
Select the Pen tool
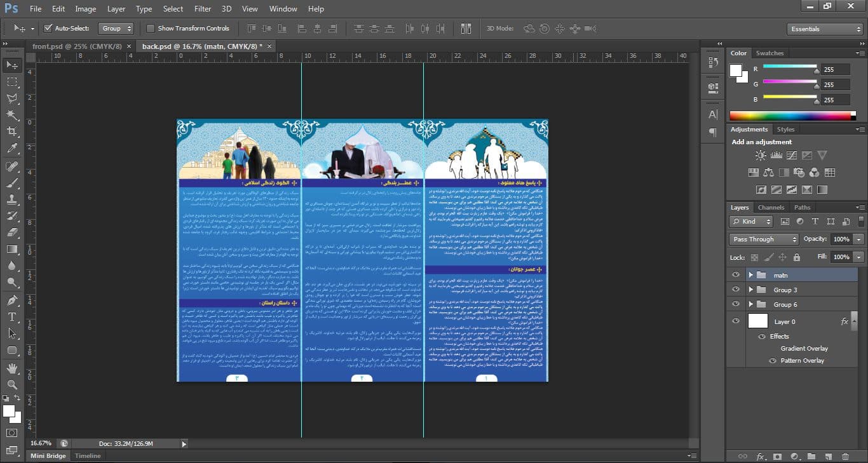(12, 300)
